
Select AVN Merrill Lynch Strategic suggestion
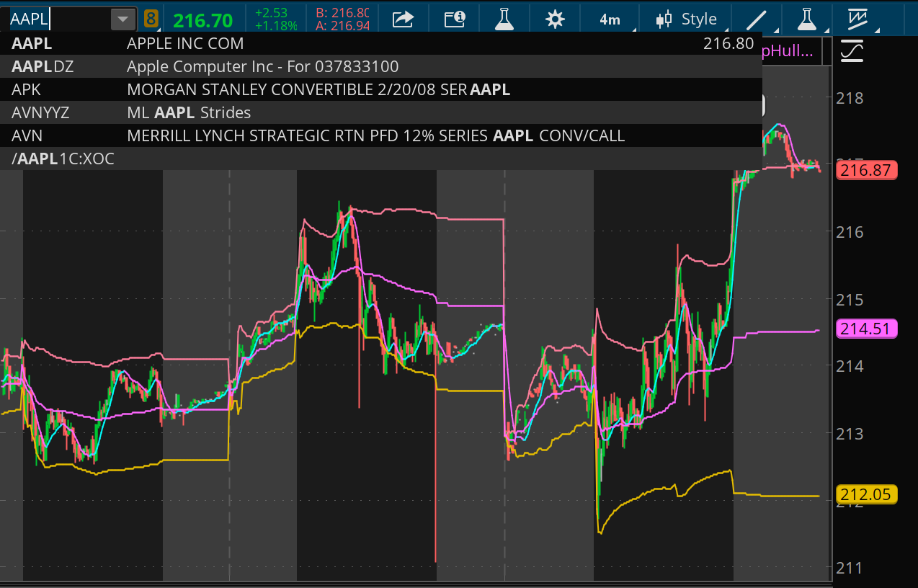[381, 135]
